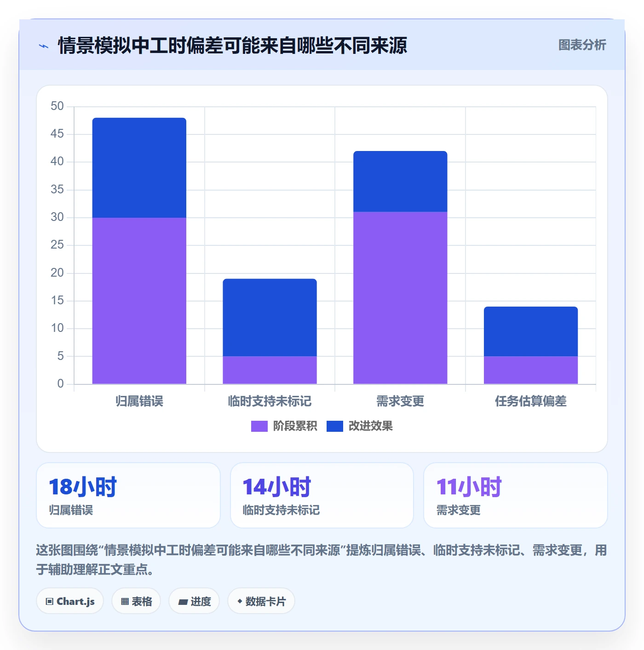Click the lightning icon beside the title
This screenshot has width=644, height=650.
point(44,46)
